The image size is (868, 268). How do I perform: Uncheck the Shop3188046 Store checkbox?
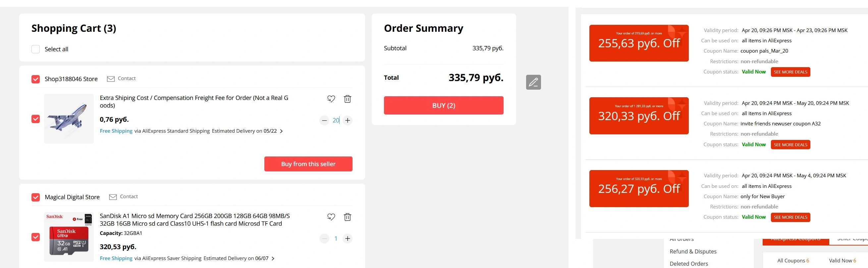[x=36, y=79]
